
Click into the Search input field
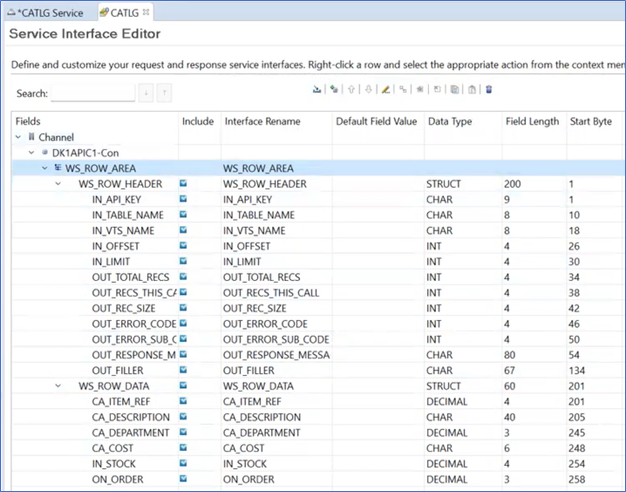tap(93, 93)
